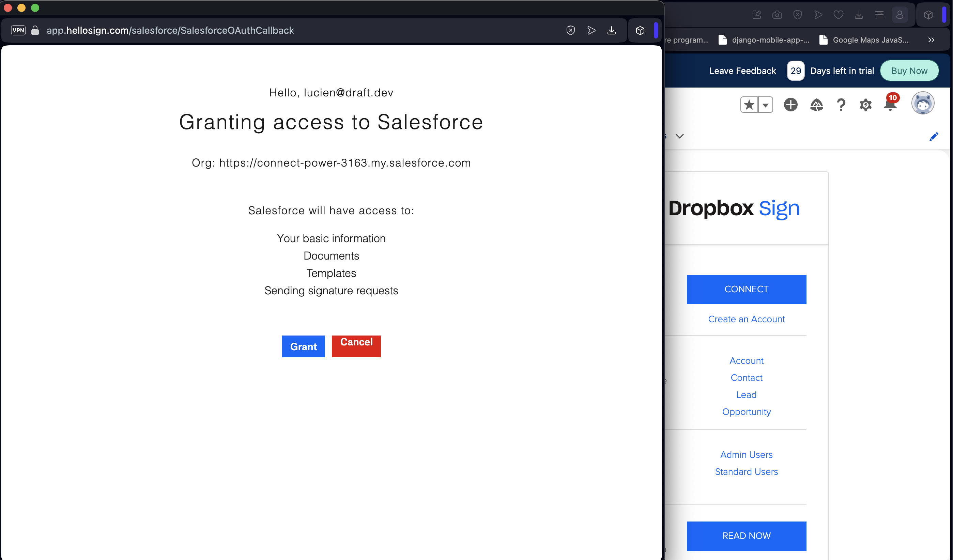Click the red Cancel button
Viewport: 953px width, 560px height.
click(x=356, y=346)
